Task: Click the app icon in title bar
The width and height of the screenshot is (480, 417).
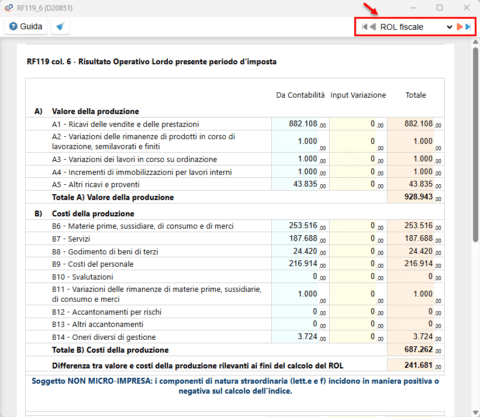Action: 9,8
